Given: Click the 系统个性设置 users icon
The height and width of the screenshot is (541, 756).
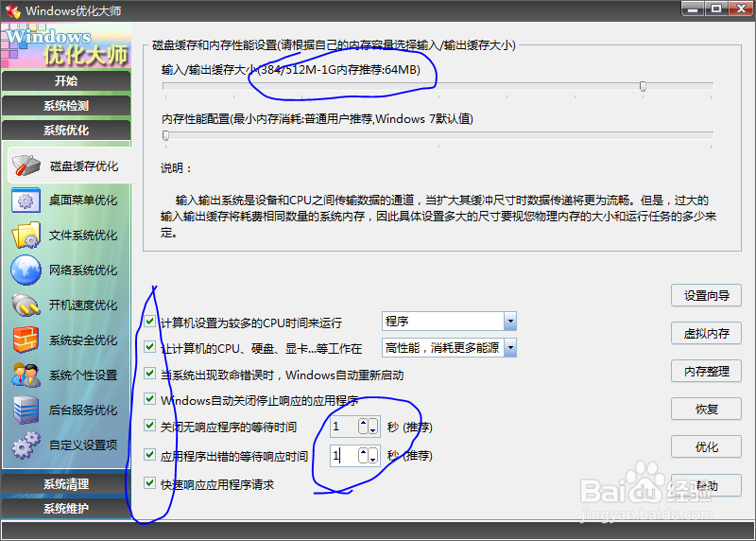Looking at the screenshot, I should click(26, 375).
